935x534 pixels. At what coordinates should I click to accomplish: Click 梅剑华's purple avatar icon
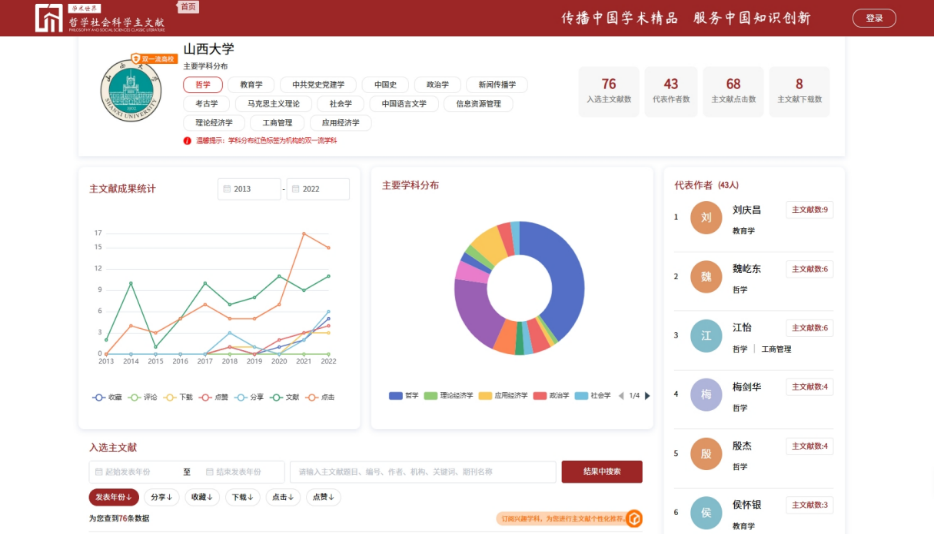click(x=705, y=394)
